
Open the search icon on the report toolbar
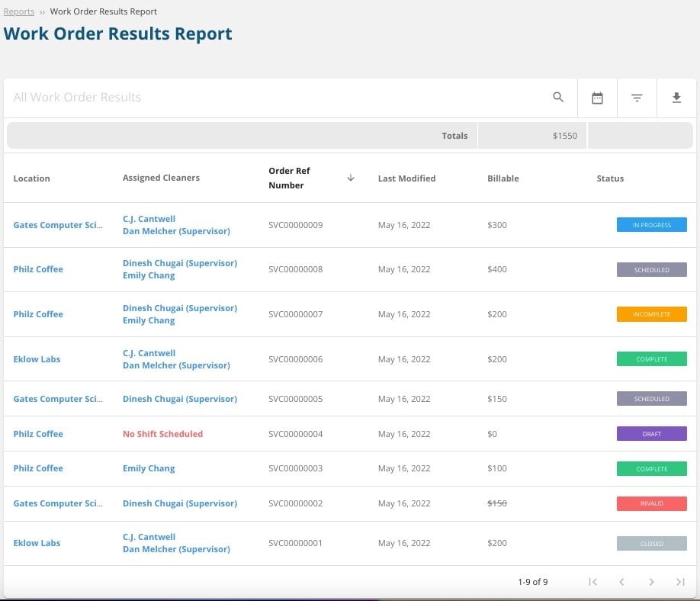pyautogui.click(x=557, y=98)
